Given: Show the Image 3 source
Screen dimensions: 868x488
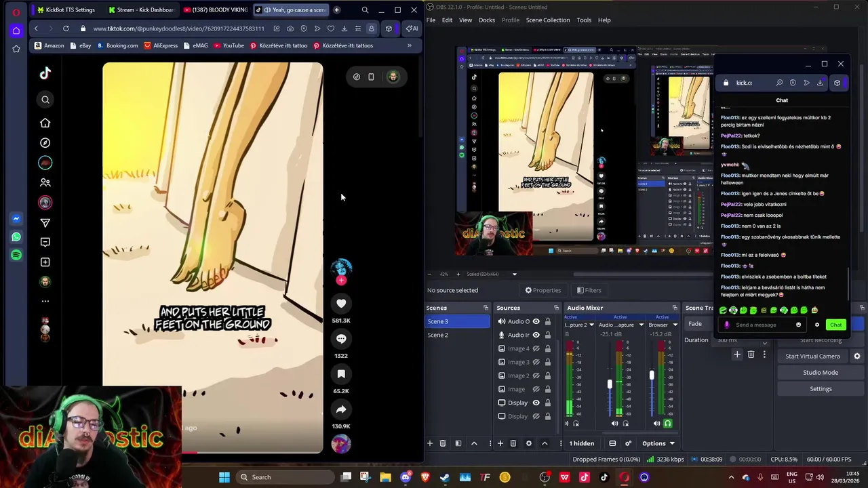Looking at the screenshot, I should pyautogui.click(x=536, y=362).
